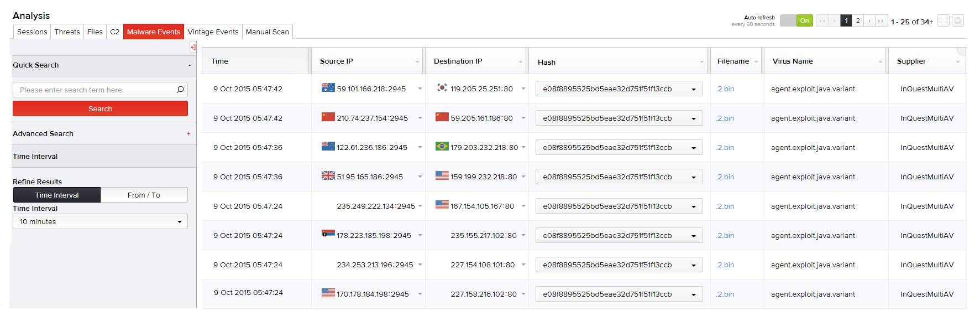980x321 pixels.
Task: Open the hash dropdown in the 59.101.166.218 row
Action: (x=694, y=89)
